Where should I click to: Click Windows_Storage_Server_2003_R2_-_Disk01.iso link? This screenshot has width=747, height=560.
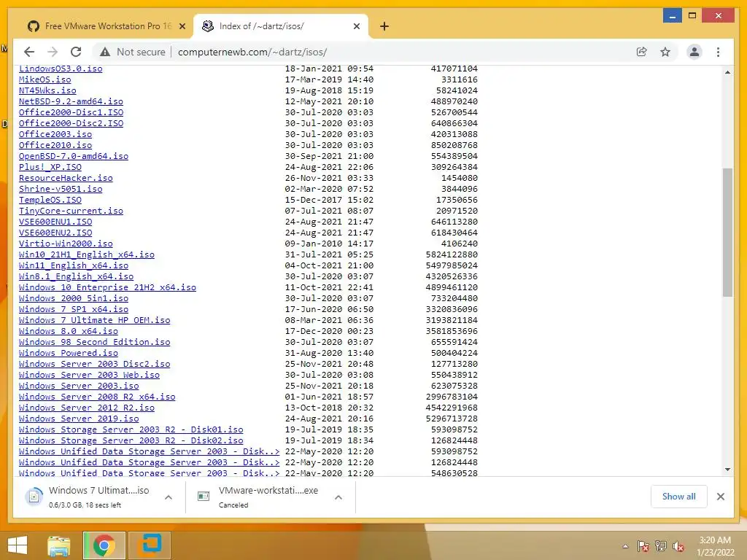click(x=131, y=430)
